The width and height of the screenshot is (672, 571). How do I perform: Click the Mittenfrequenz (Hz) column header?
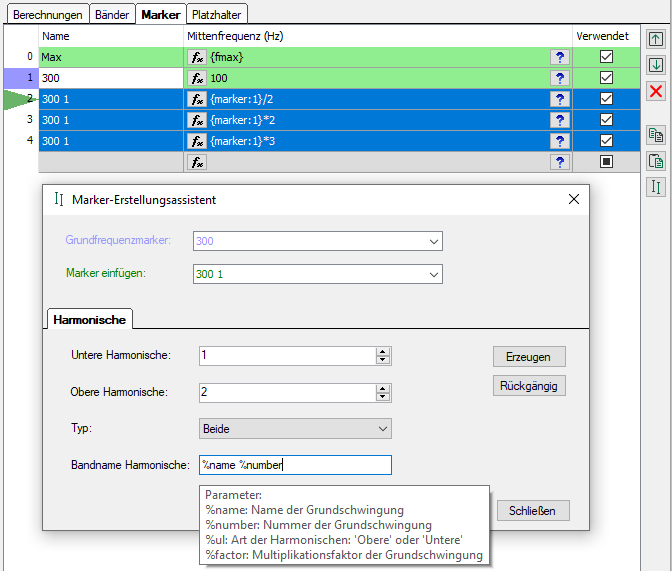(378, 36)
